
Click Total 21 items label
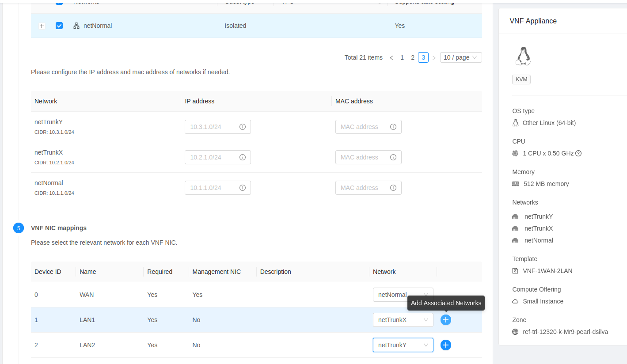[364, 57]
